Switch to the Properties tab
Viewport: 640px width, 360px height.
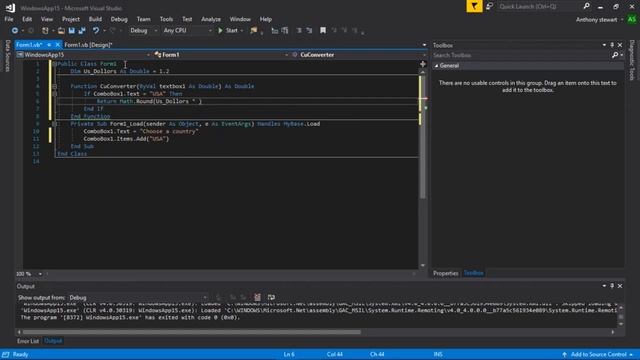(x=446, y=273)
